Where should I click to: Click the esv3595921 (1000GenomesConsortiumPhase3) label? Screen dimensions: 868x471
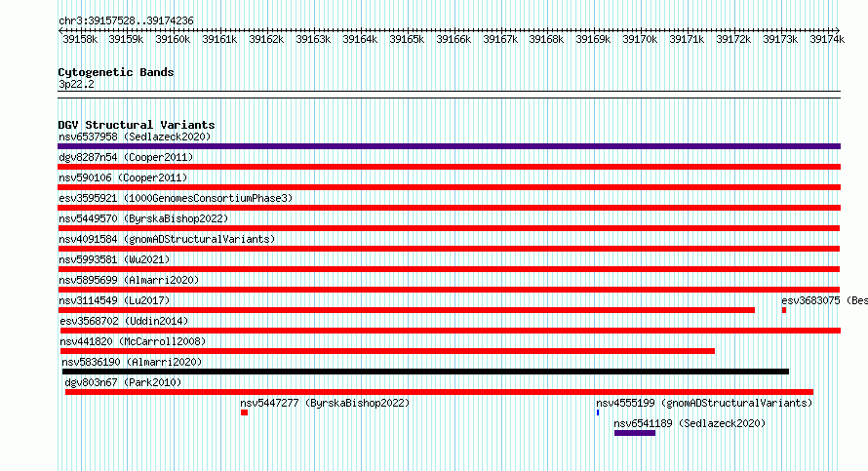(176, 198)
